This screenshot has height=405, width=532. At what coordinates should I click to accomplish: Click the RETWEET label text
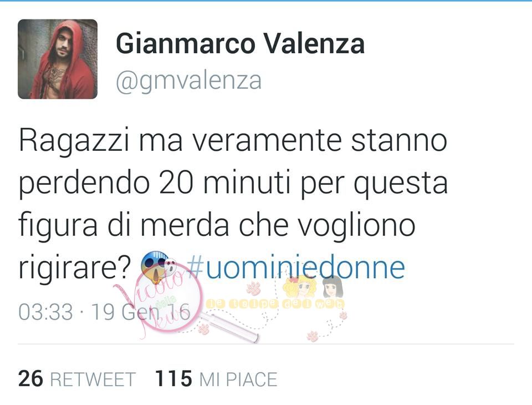93,379
